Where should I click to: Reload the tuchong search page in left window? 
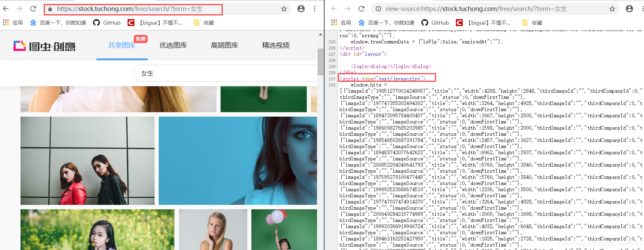33,9
